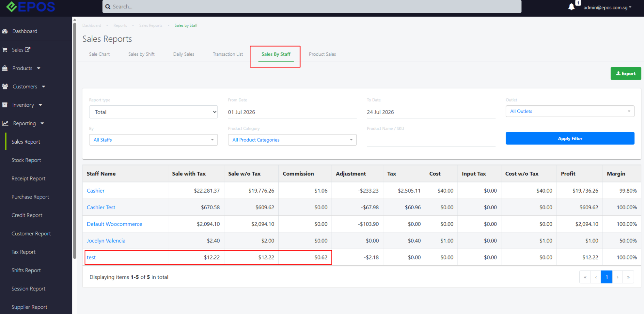Click the external link icon next to Sales
Image resolution: width=644 pixels, height=314 pixels.
[27, 49]
